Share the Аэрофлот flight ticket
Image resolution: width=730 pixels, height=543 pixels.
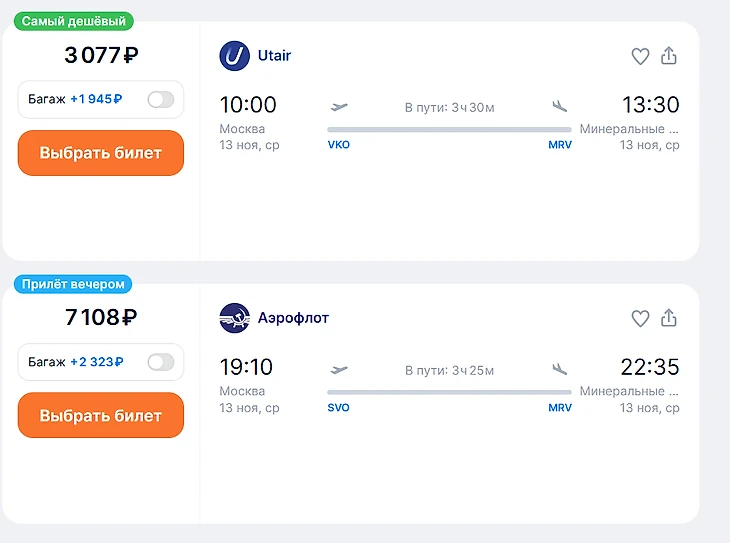(669, 318)
